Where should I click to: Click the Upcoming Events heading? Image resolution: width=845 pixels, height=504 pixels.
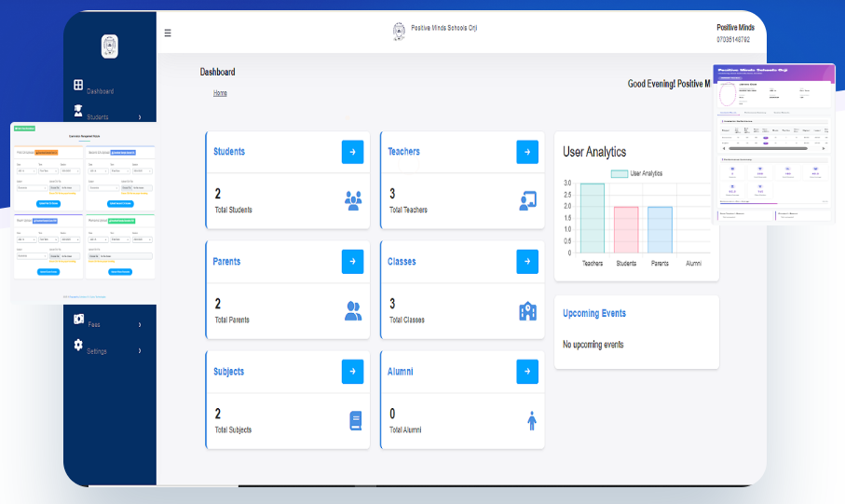point(594,313)
